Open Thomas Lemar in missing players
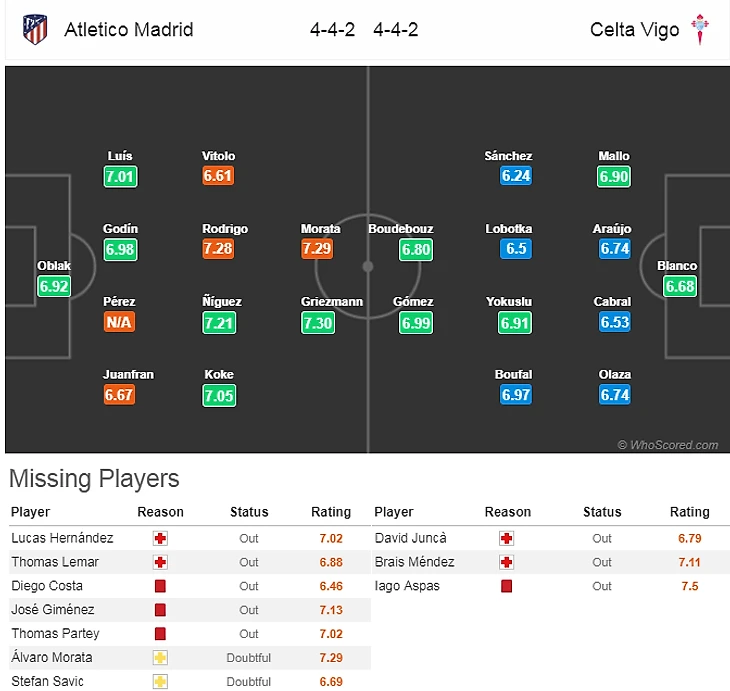This screenshot has width=730, height=691. (55, 562)
